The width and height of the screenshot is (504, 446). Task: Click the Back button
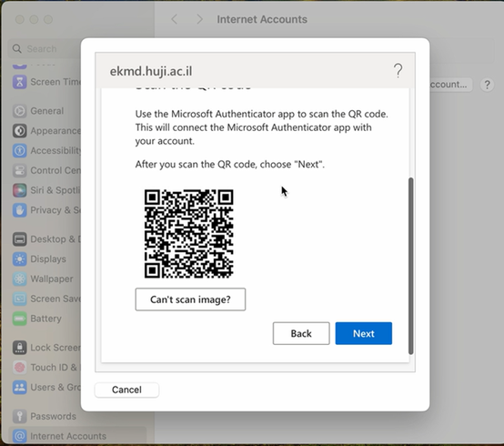(301, 333)
